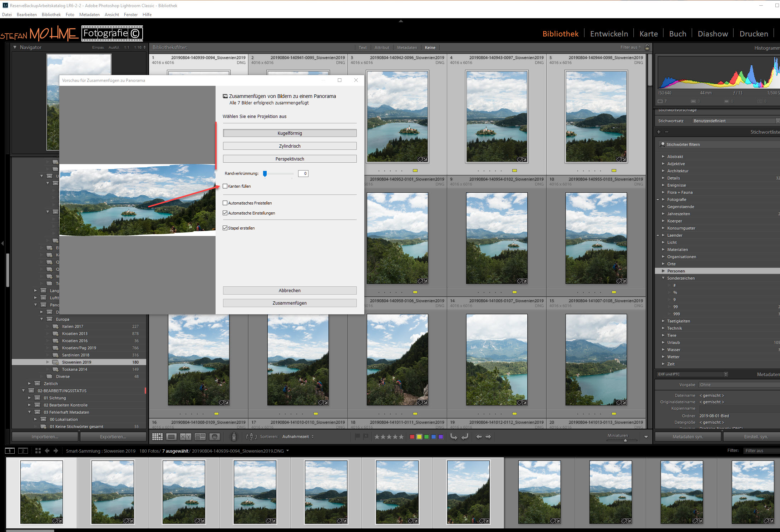Click main window button 1
This screenshot has height=532, width=780.
click(10, 451)
